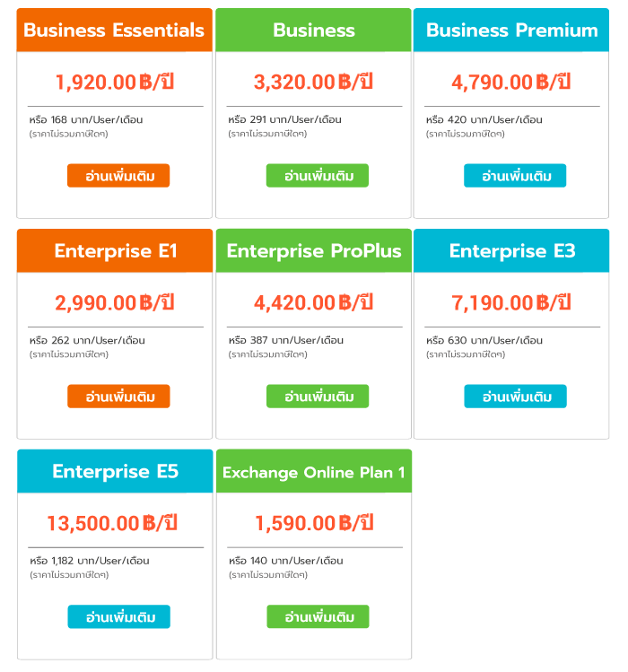Click the Exchange Online Plan 1 header
Viewport: 628px width, 672px height.
[x=313, y=472]
